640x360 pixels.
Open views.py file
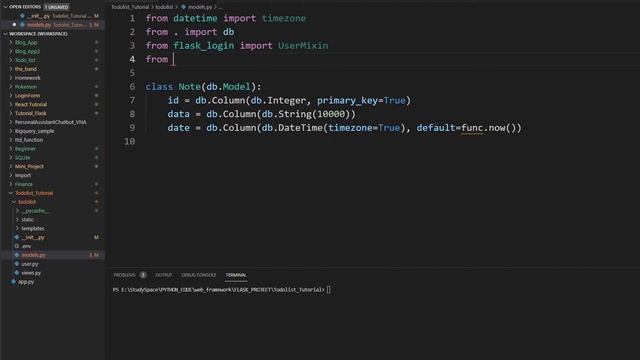pyautogui.click(x=31, y=273)
